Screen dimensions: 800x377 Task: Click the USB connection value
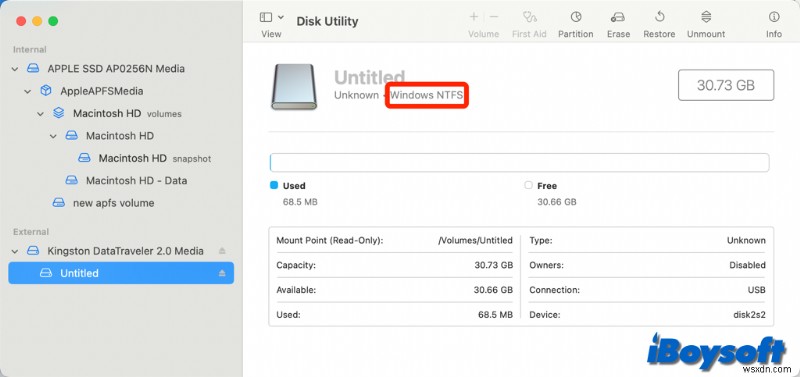(x=757, y=290)
